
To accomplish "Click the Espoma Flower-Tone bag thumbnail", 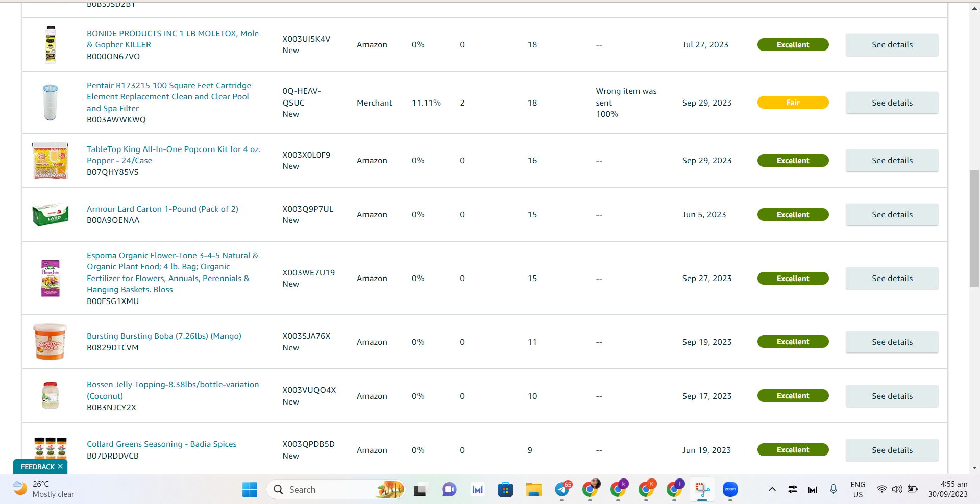I will [x=50, y=279].
